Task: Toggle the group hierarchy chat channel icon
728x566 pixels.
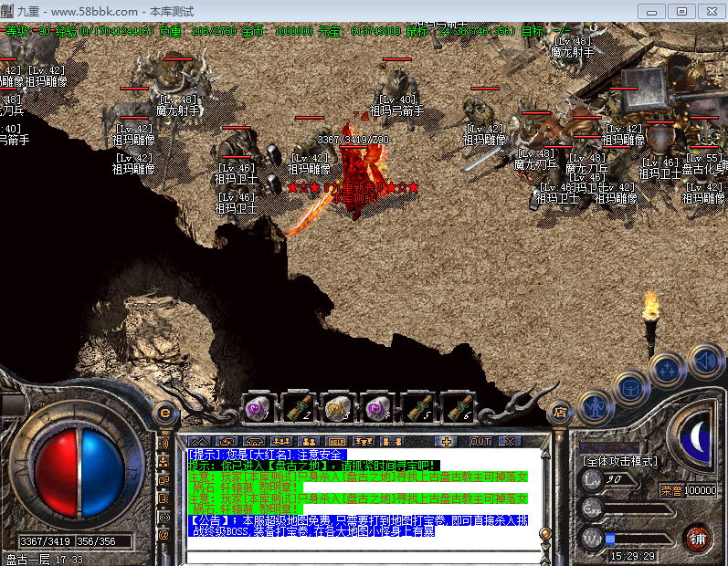Action: (164, 462)
